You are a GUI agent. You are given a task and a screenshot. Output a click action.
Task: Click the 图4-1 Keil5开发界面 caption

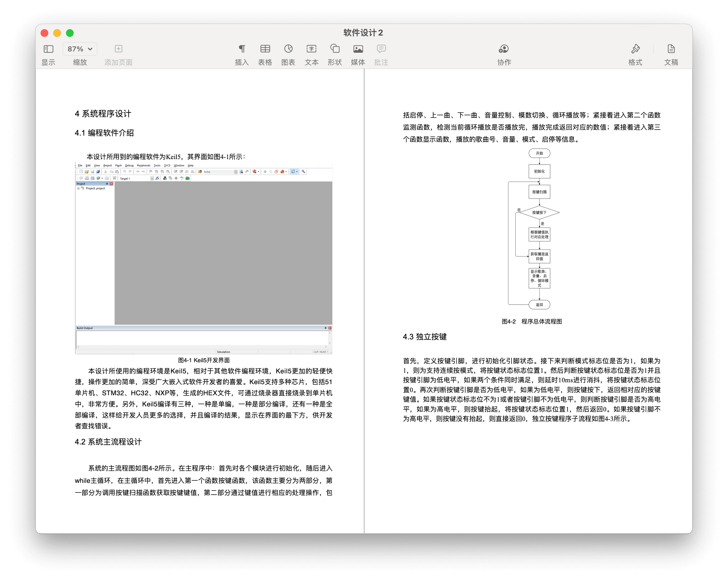click(x=204, y=360)
